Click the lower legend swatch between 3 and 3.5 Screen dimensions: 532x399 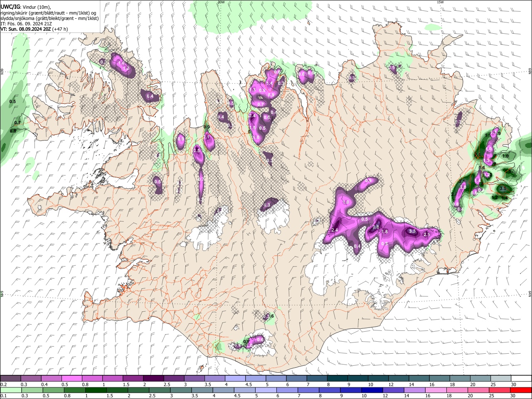(181, 390)
